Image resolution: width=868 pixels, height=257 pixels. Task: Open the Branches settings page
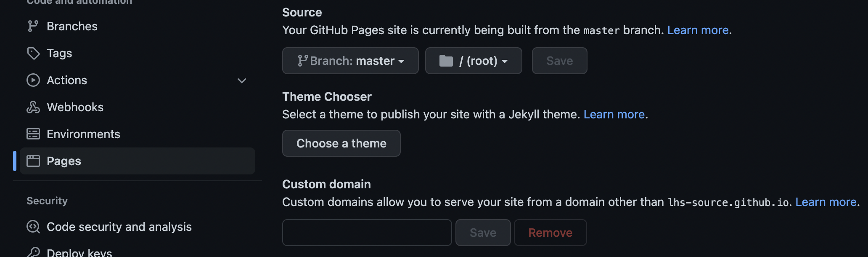click(x=72, y=26)
